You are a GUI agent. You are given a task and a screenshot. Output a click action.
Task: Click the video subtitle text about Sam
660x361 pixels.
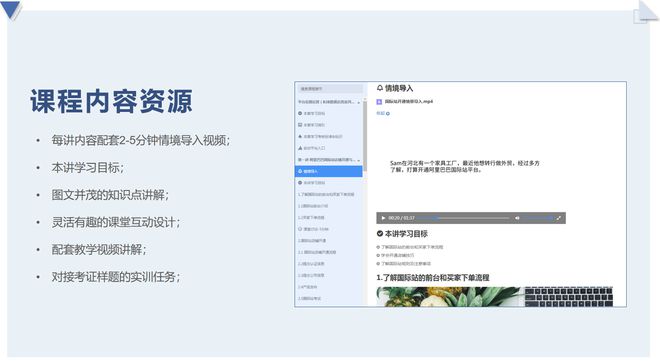(464, 166)
